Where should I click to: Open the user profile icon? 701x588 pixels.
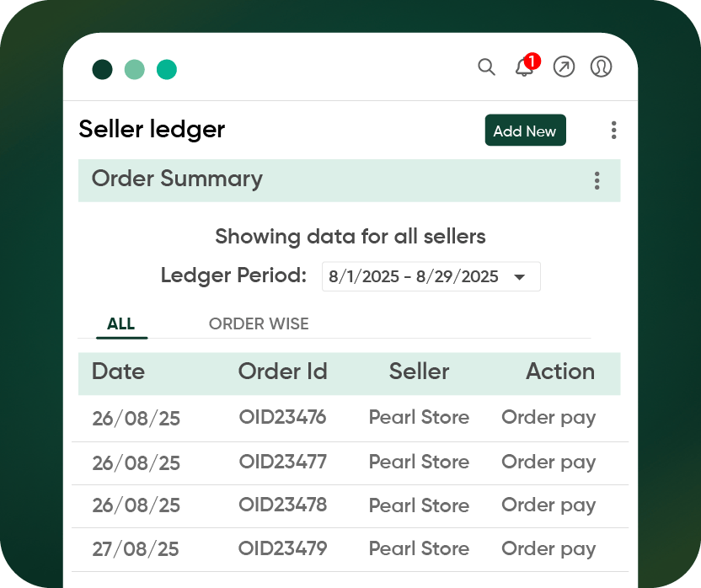(x=601, y=67)
